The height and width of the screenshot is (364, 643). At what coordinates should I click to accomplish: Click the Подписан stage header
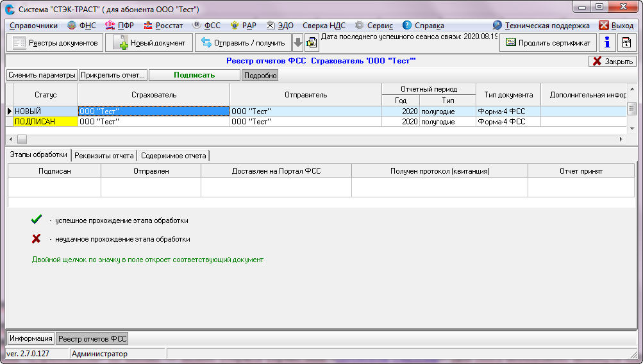click(x=54, y=171)
